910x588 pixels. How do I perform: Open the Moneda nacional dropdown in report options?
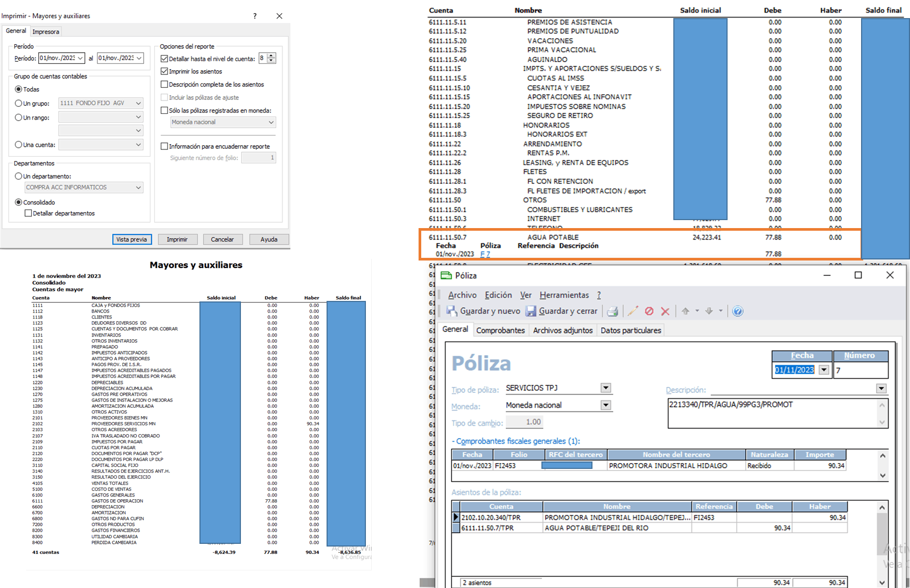[271, 122]
